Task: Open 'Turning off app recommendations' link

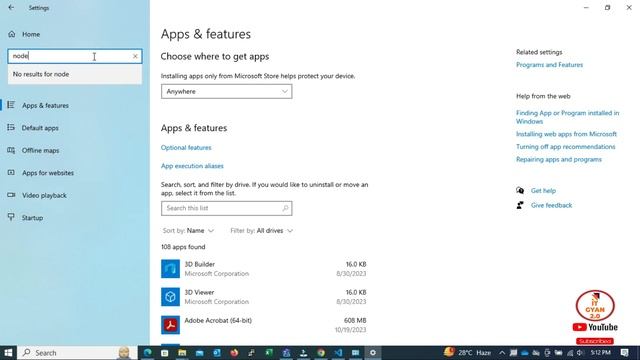Action: [565, 147]
